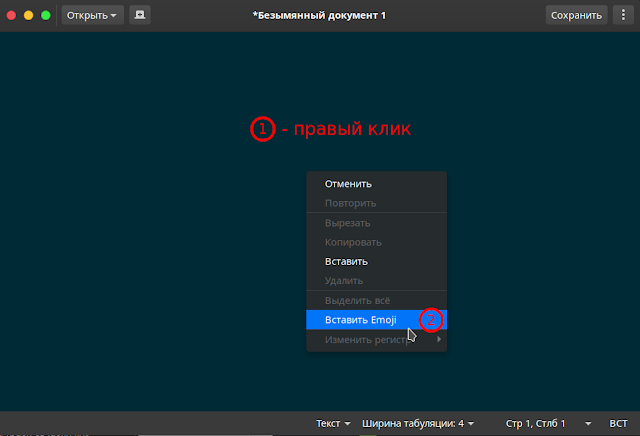Open the Открыть dropdown button
Viewport: 640px width, 436px height.
pos(92,15)
